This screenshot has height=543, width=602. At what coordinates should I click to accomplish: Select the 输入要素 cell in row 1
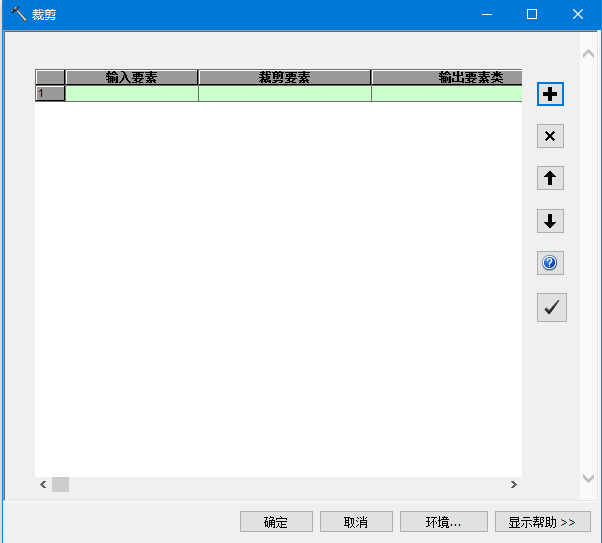132,93
